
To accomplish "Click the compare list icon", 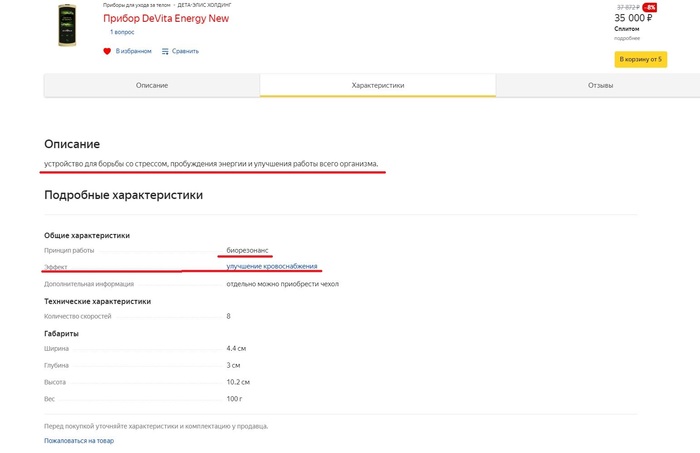I will coord(165,51).
